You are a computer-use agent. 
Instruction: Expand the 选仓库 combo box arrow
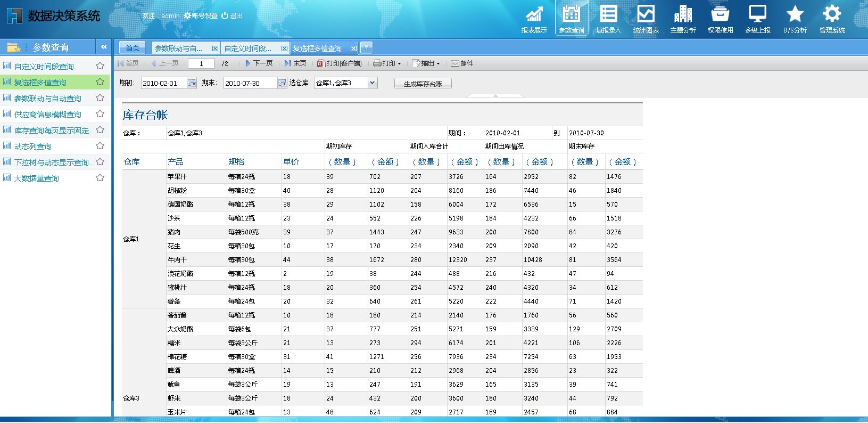pos(373,83)
